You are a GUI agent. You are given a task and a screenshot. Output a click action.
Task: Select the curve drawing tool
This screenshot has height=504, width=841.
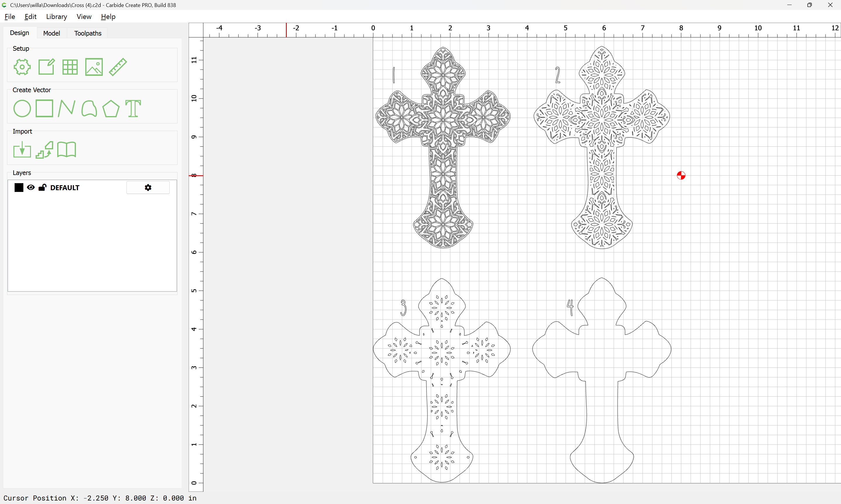pyautogui.click(x=89, y=109)
